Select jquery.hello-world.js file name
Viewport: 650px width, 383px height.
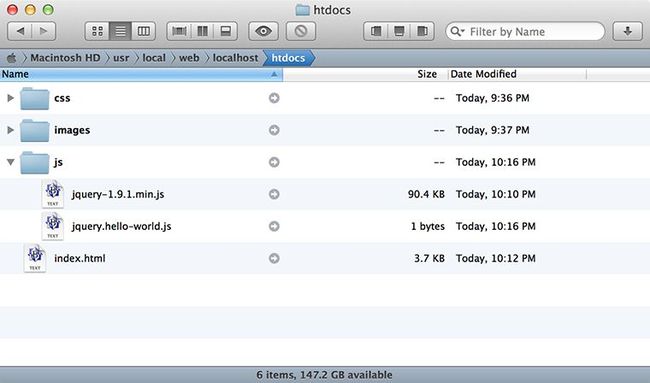tap(121, 226)
